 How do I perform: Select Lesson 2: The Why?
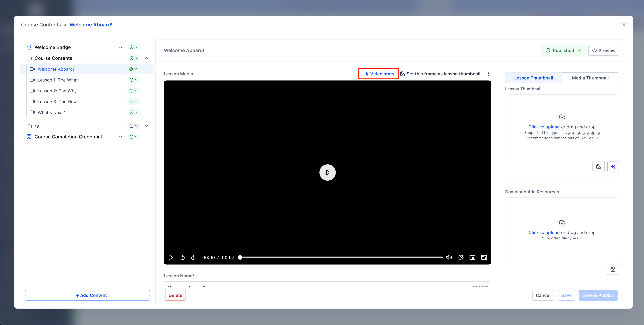(x=57, y=91)
